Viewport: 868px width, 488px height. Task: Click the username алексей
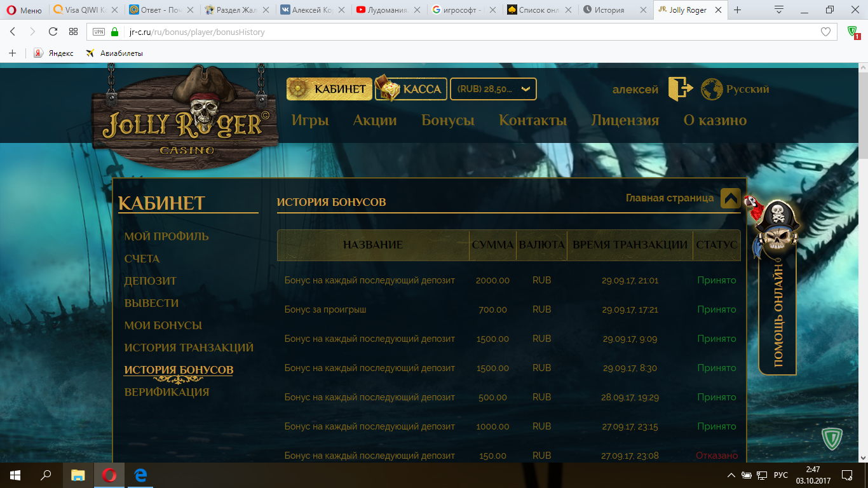click(x=635, y=90)
